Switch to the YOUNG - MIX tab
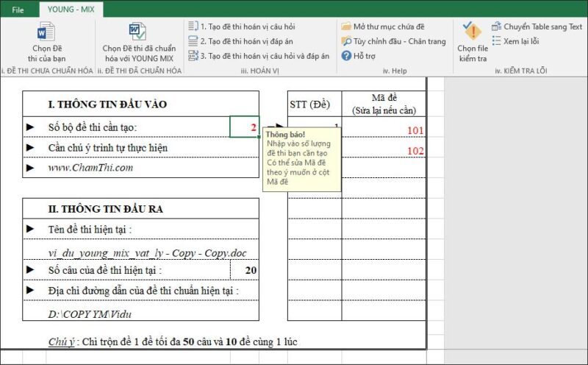The image size is (588, 365). (x=71, y=10)
